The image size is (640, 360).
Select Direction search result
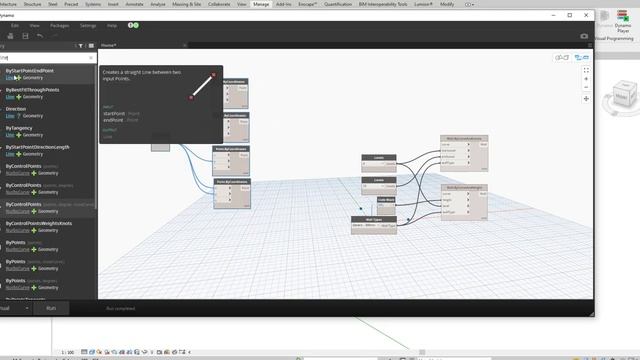click(x=47, y=112)
